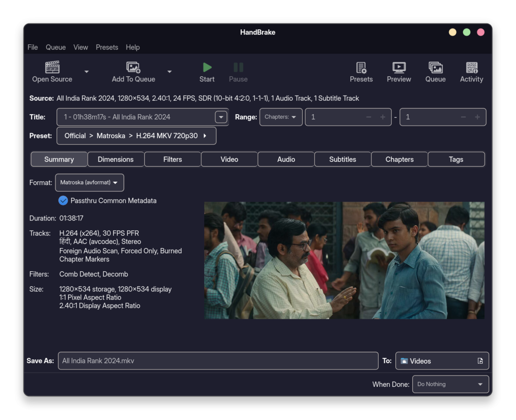
Task: Increment the ending chapter with the plus stepper
Action: tap(477, 117)
